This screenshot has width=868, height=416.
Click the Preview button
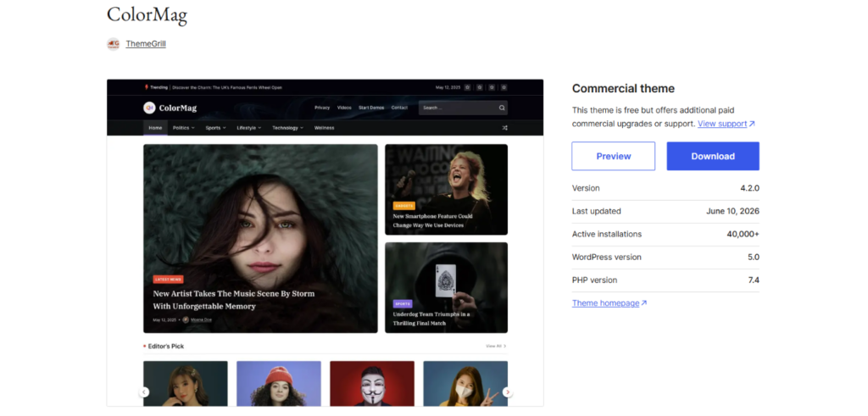[x=614, y=156]
